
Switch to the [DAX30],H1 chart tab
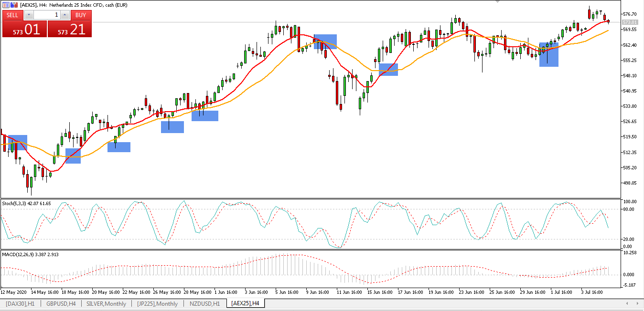20,303
